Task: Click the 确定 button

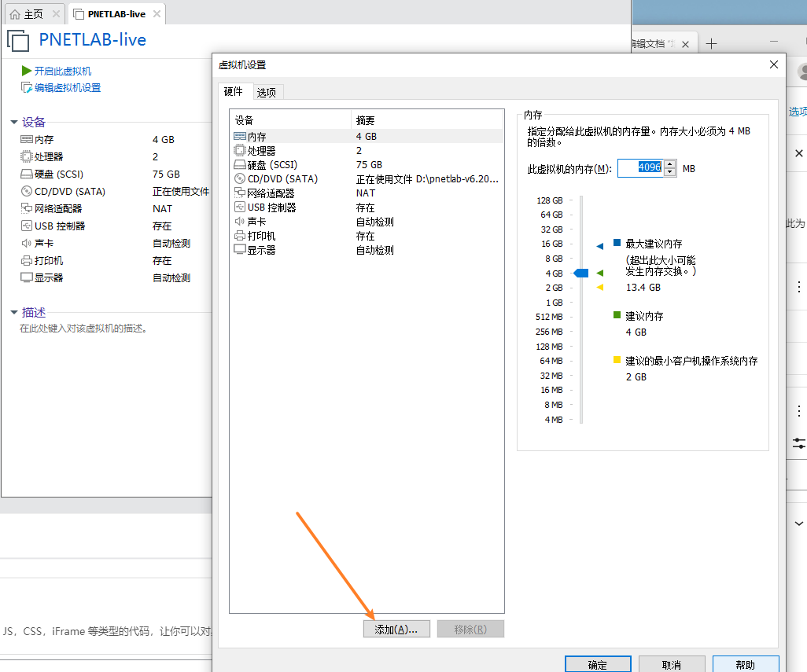Action: (597, 665)
